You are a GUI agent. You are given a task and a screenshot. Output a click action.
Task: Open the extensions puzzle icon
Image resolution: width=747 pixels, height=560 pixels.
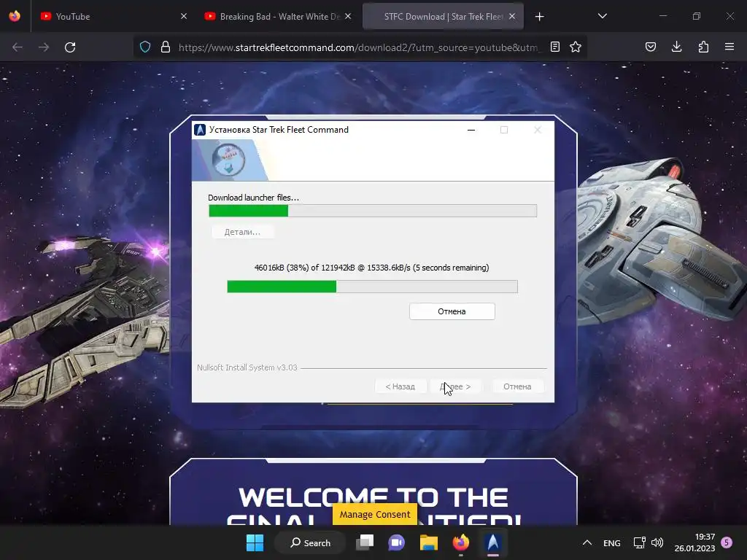[x=703, y=47]
